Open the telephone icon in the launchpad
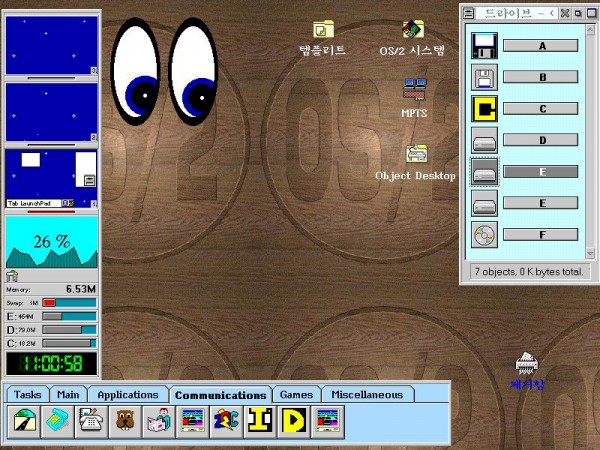The width and height of the screenshot is (600, 450). [x=90, y=422]
